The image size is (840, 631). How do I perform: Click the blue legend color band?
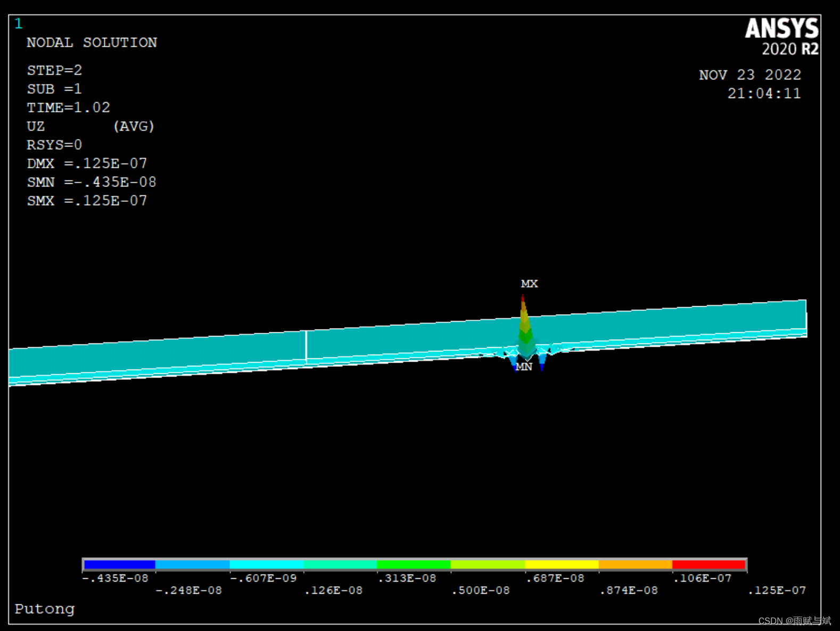pos(119,564)
